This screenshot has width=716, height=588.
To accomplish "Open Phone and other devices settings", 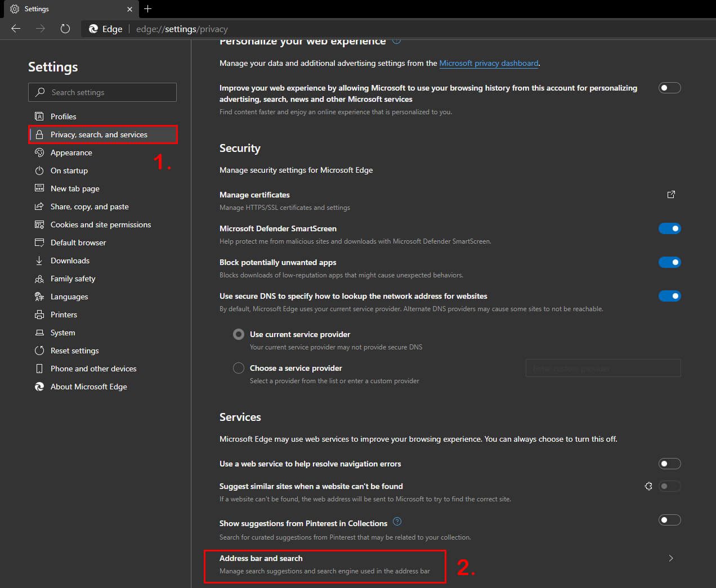I will coord(102,369).
